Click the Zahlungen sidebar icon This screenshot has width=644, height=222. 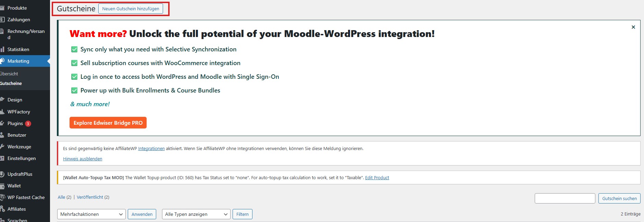pyautogui.click(x=2, y=20)
